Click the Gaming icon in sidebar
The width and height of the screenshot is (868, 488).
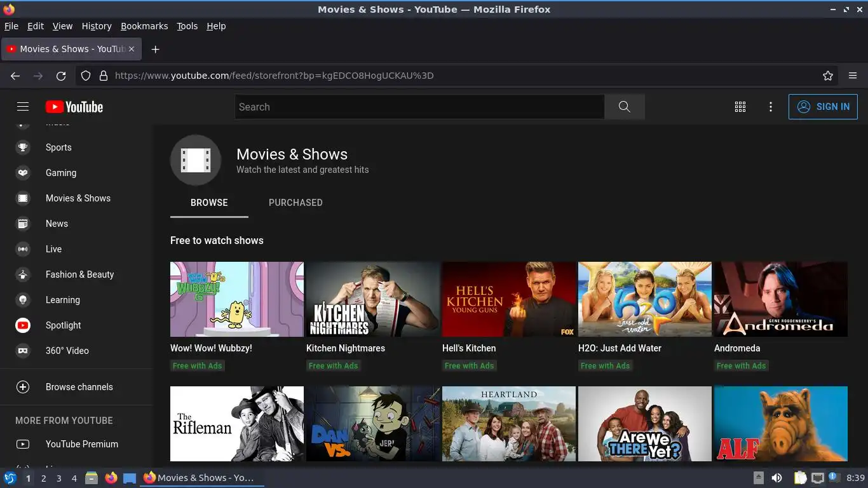[23, 173]
